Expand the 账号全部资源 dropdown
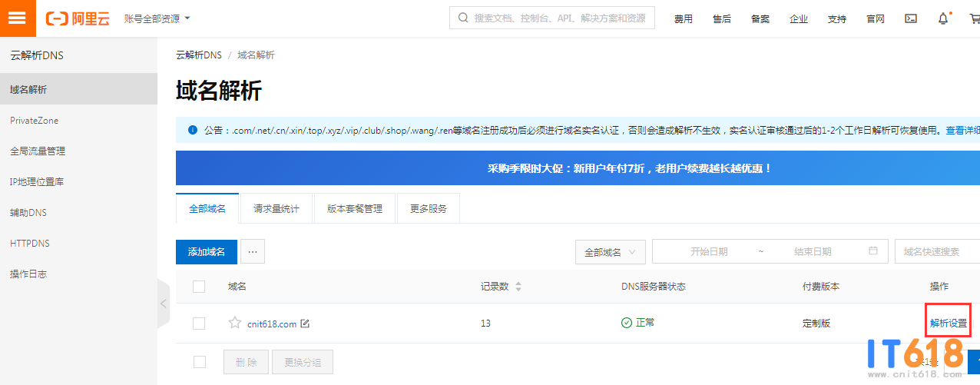This screenshot has height=385, width=980. (x=157, y=18)
